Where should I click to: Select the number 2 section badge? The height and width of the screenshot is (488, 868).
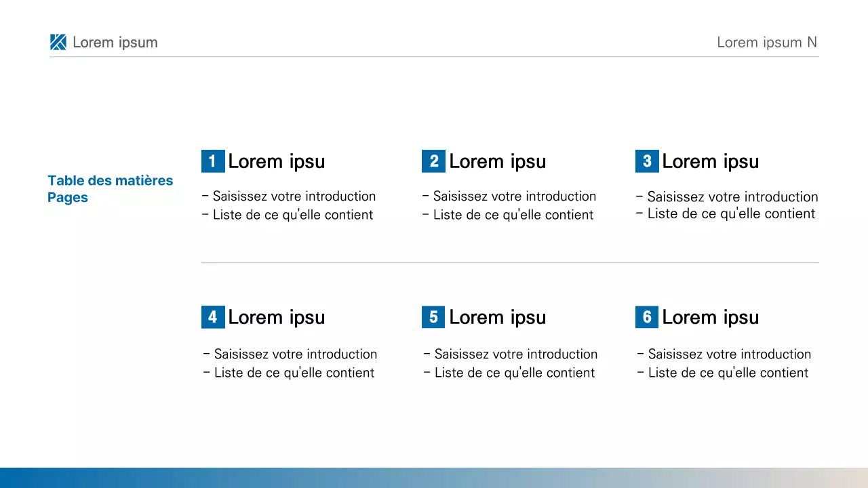[x=433, y=161]
